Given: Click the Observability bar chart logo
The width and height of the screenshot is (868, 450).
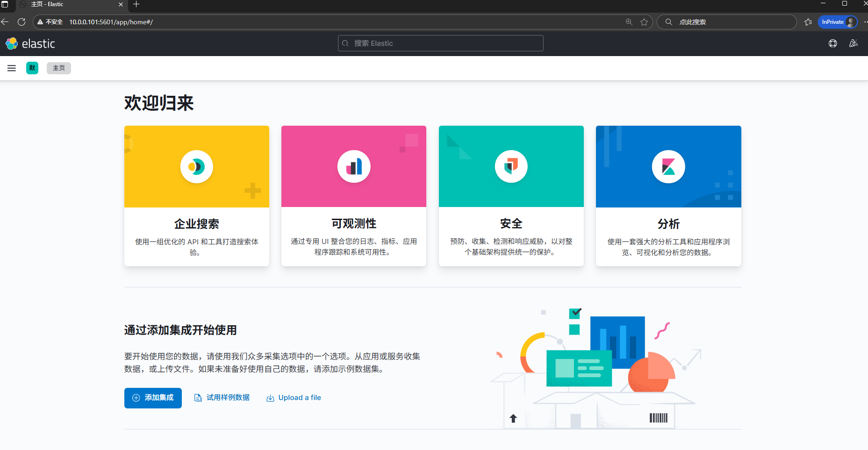Looking at the screenshot, I should pos(354,166).
